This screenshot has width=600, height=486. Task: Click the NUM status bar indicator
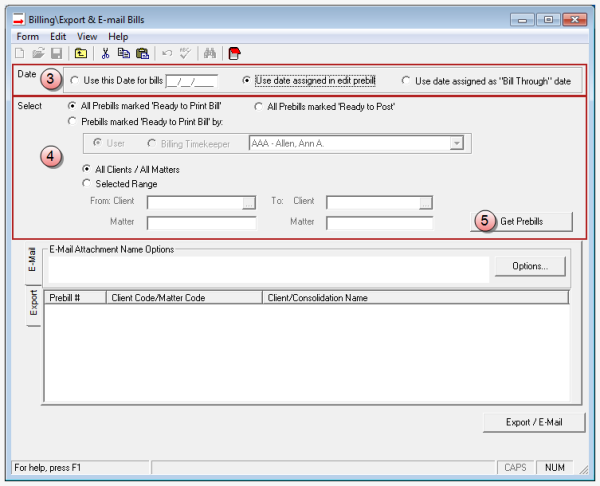click(x=554, y=468)
